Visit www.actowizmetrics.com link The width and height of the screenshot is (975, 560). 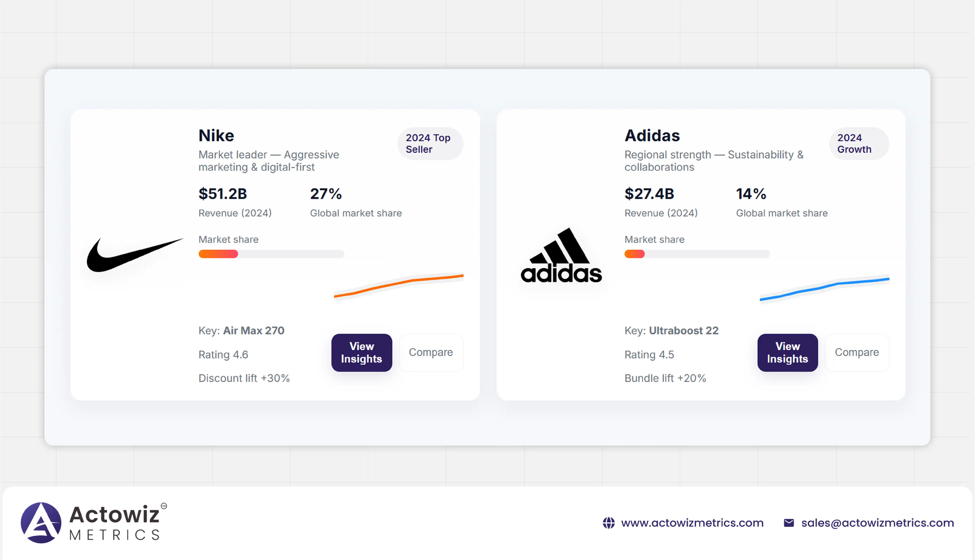[692, 523]
